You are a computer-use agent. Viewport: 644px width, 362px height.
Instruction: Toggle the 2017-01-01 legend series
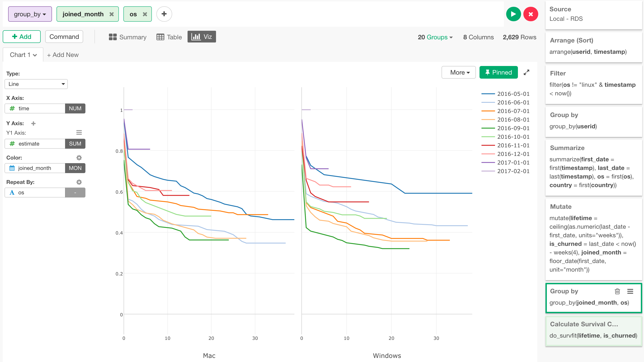pos(505,162)
